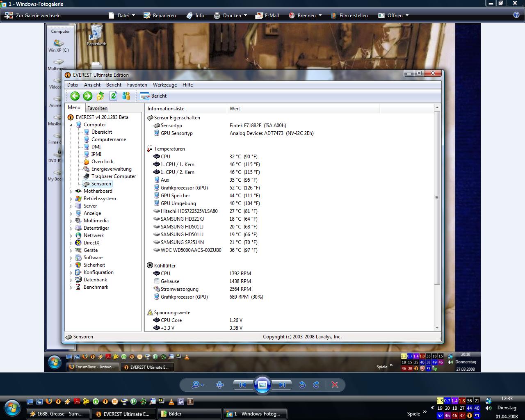Click the two-people icon in EVEREST toolbar
The image size is (525, 420).
[126, 96]
